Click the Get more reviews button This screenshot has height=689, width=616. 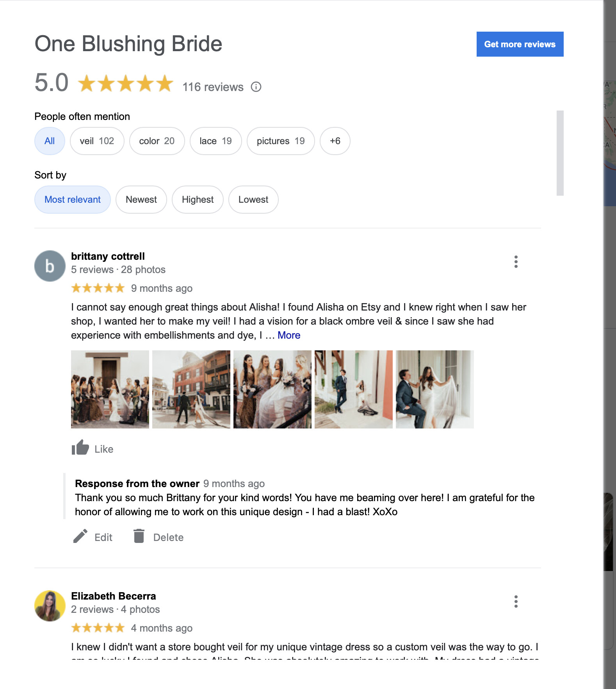click(x=520, y=44)
